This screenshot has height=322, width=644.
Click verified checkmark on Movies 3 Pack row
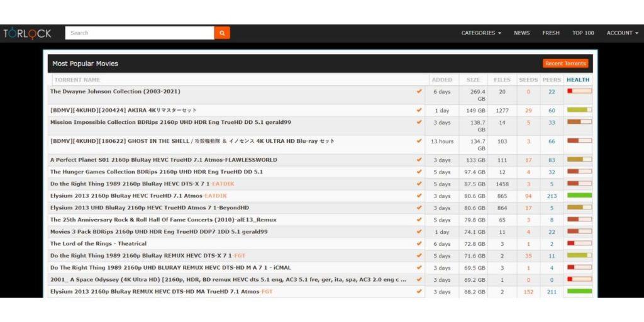(x=419, y=231)
